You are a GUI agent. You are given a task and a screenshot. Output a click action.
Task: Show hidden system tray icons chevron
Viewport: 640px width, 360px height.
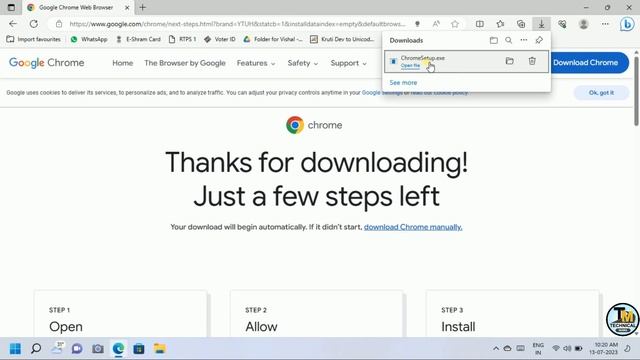(496, 349)
